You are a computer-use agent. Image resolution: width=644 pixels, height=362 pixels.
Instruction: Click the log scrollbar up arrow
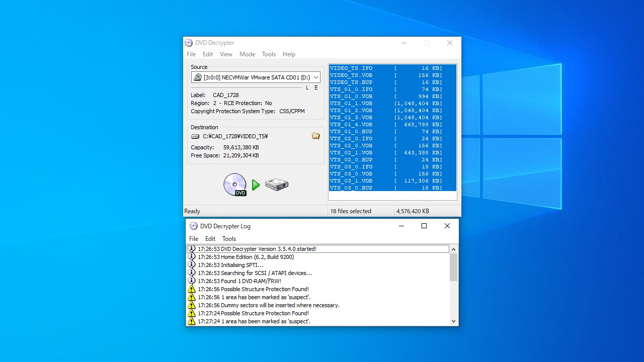(453, 249)
